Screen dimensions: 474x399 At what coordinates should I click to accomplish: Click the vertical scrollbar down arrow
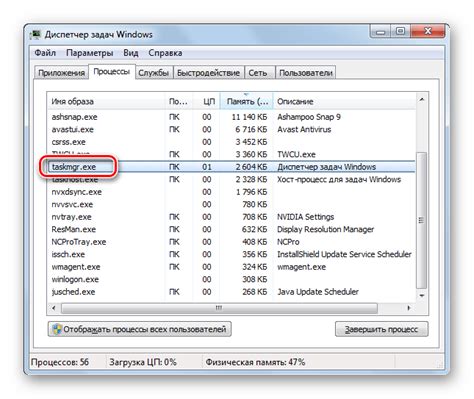click(422, 296)
